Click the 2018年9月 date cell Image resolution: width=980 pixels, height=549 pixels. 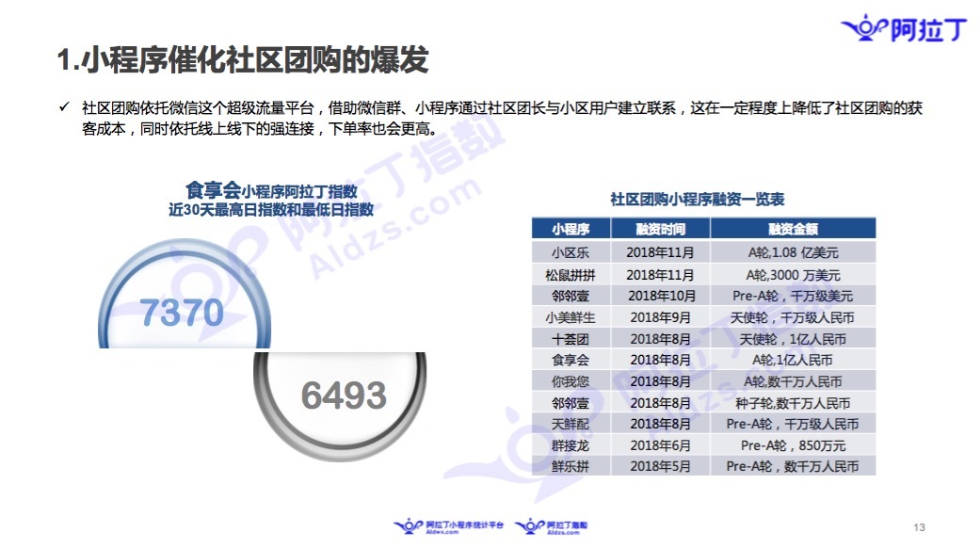pos(661,317)
